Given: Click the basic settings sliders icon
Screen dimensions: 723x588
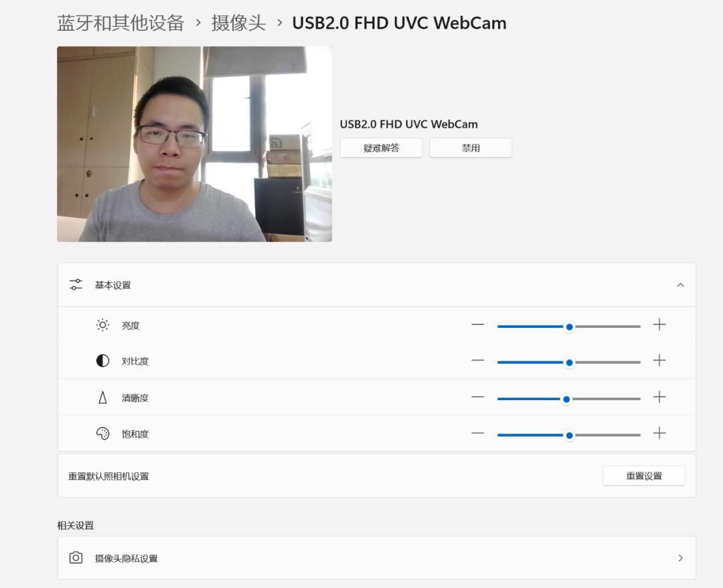Looking at the screenshot, I should pos(75,284).
